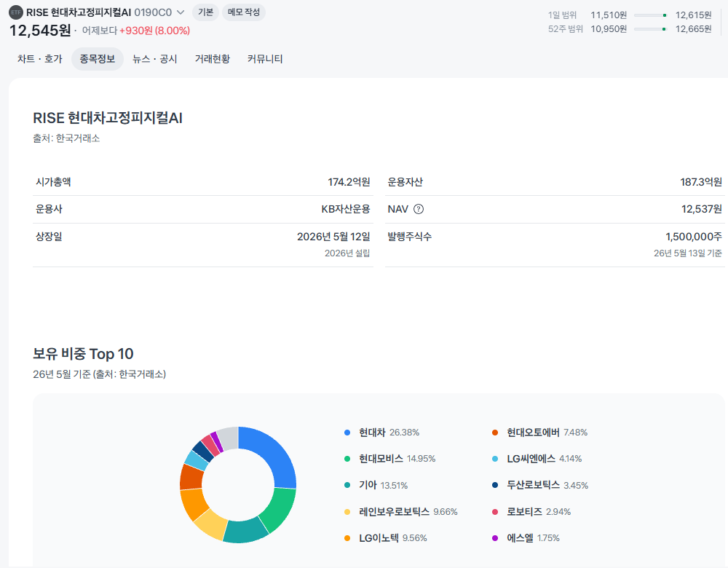The width and height of the screenshot is (728, 568).
Task: Click the 52-week high value 12,665원
Action: click(693, 29)
